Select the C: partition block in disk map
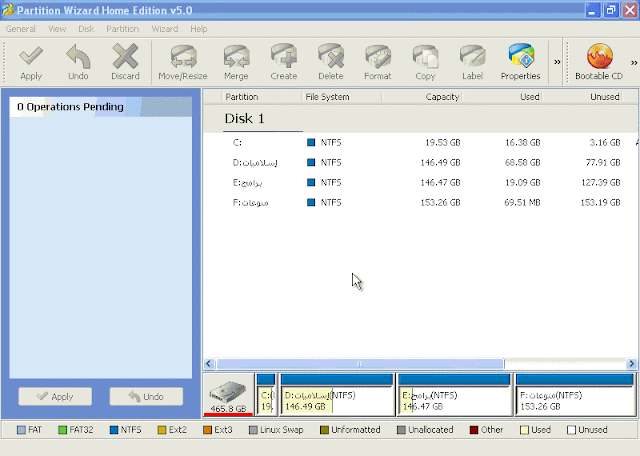This screenshot has height=456, width=640. [266, 395]
